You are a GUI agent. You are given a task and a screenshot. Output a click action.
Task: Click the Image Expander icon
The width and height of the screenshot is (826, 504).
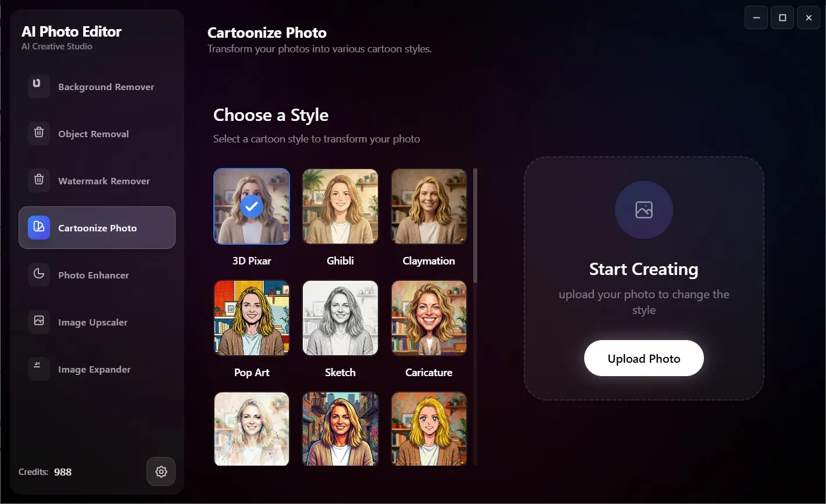[39, 369]
